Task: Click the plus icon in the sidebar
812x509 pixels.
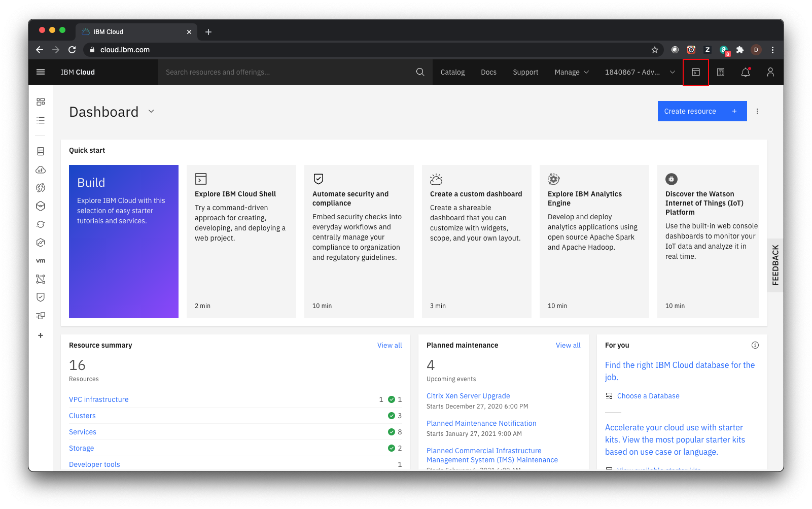Action: point(41,335)
